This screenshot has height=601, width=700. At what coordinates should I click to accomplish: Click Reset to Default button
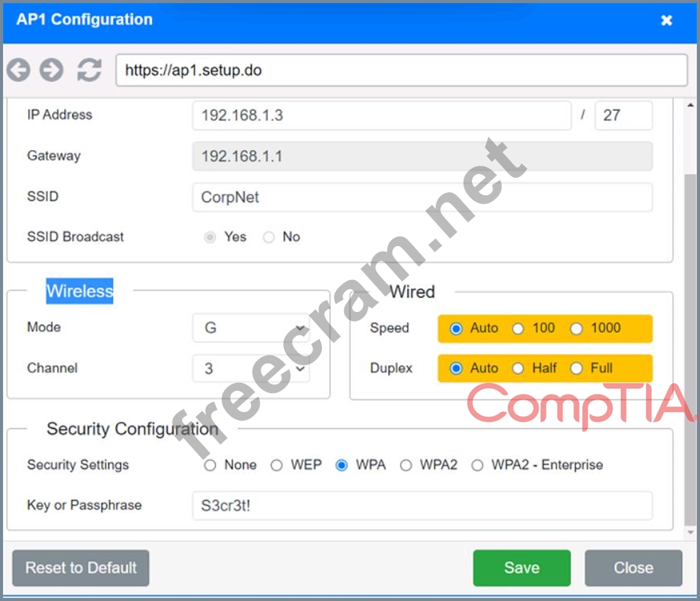(80, 568)
